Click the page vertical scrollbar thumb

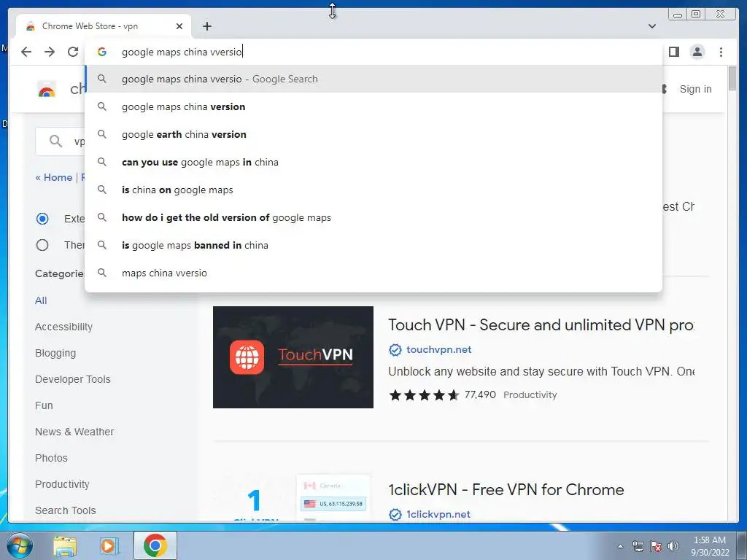pos(732,78)
